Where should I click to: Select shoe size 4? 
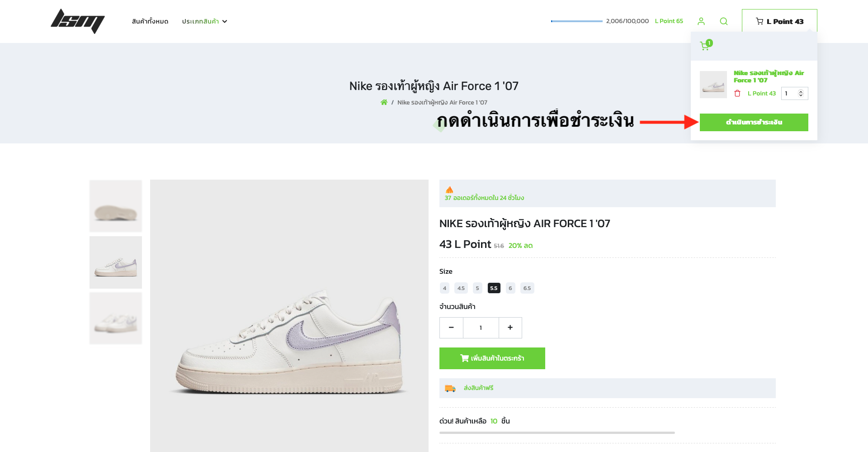(444, 288)
